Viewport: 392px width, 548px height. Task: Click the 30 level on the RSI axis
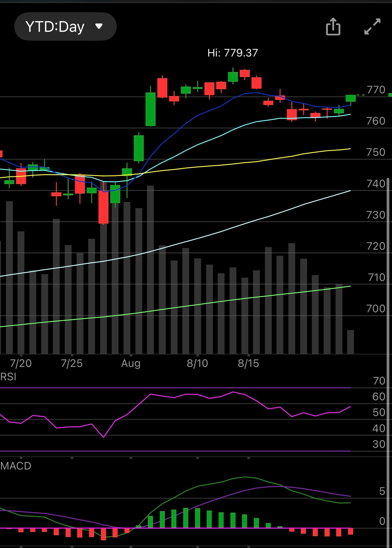pyautogui.click(x=379, y=444)
